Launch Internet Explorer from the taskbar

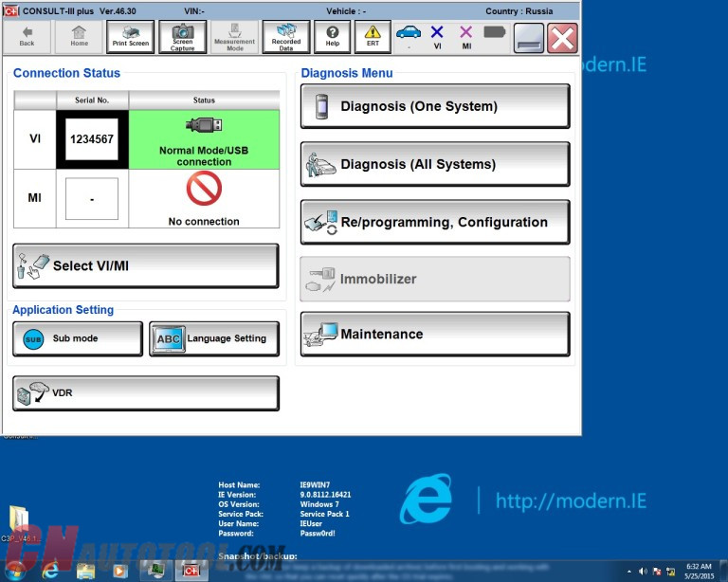pyautogui.click(x=49, y=571)
